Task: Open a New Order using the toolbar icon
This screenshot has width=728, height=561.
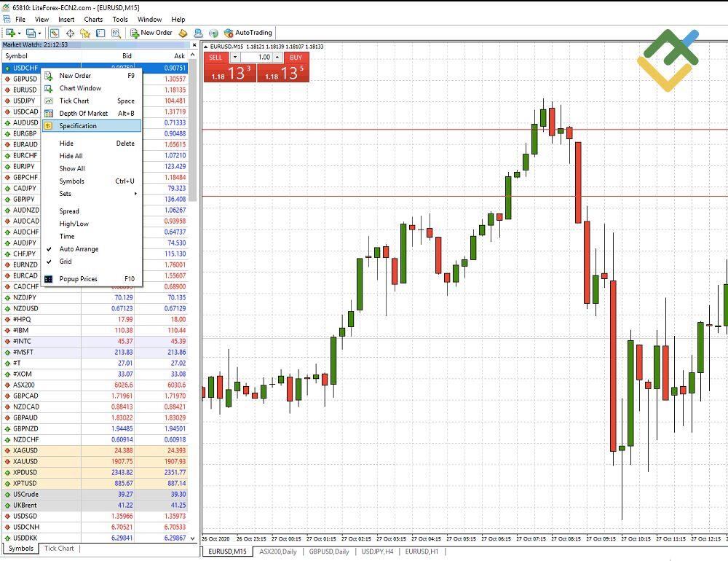Action: pyautogui.click(x=149, y=32)
